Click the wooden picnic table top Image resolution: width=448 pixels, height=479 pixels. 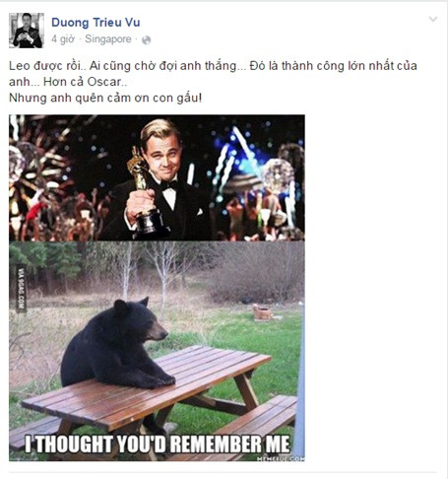click(146, 387)
